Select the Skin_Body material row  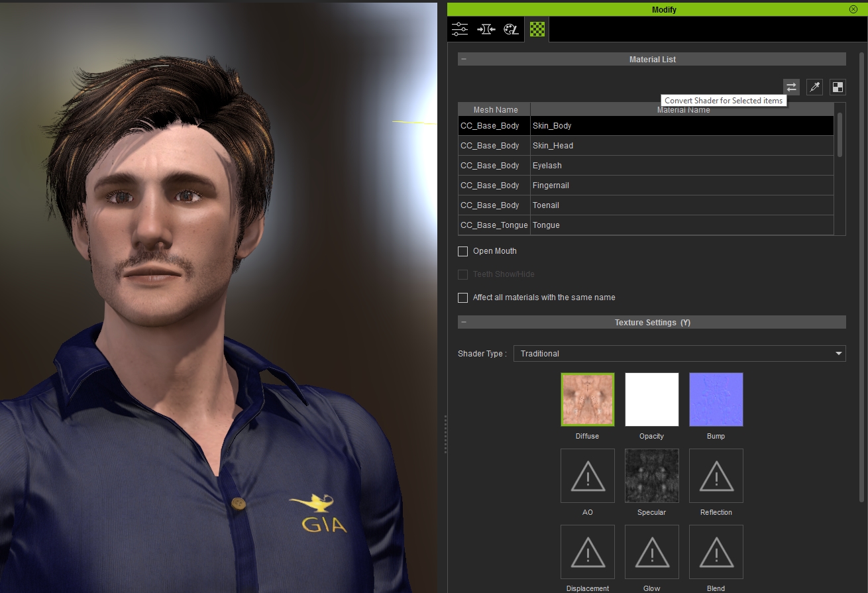[x=646, y=126]
